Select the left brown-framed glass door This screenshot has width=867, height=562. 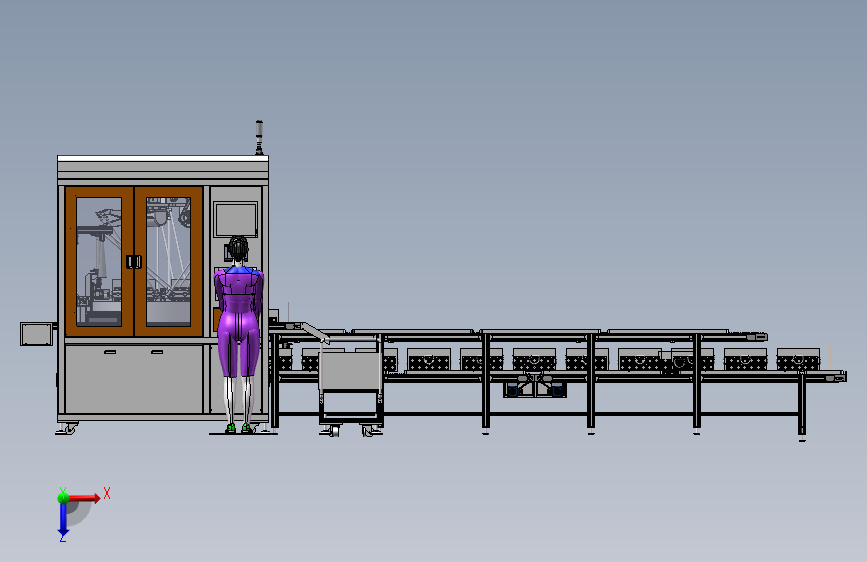100,262
